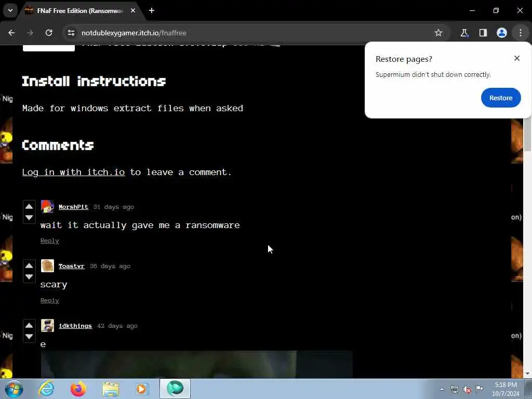This screenshot has width=532, height=399.
Task: Click the image in idkthings' comment
Action: pyautogui.click(x=196, y=364)
